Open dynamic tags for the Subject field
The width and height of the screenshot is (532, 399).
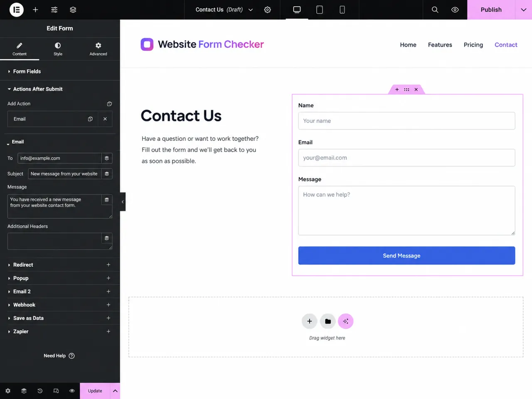pyautogui.click(x=107, y=174)
